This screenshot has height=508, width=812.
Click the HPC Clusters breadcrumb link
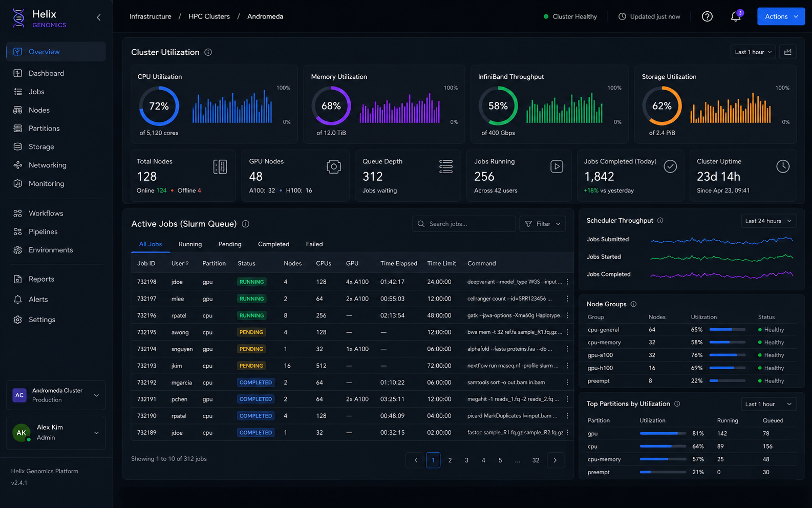click(x=209, y=16)
